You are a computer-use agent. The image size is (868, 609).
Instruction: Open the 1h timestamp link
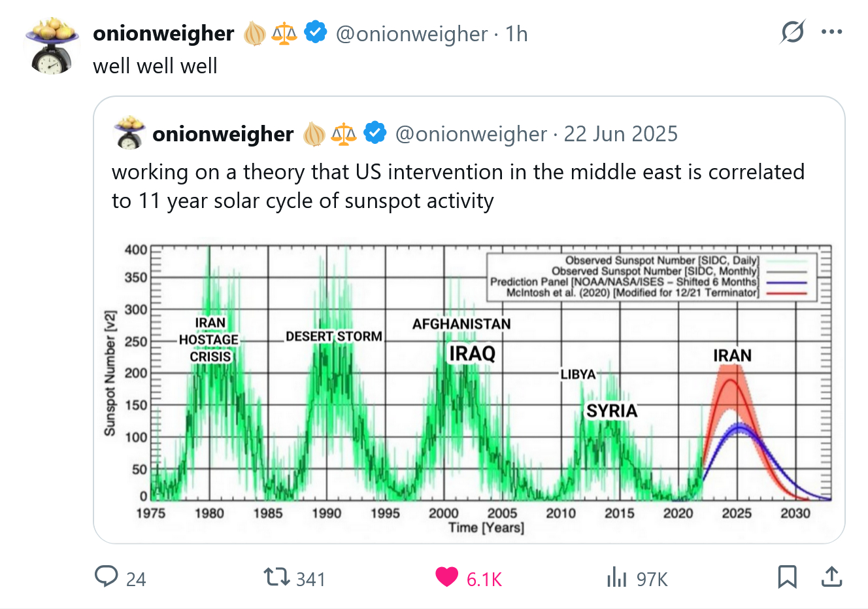[516, 34]
